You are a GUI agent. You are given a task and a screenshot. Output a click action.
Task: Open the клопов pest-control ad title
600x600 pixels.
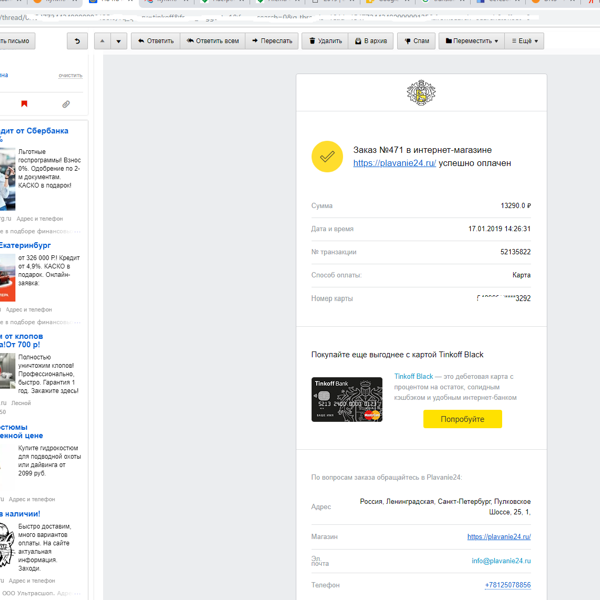[x=21, y=340]
